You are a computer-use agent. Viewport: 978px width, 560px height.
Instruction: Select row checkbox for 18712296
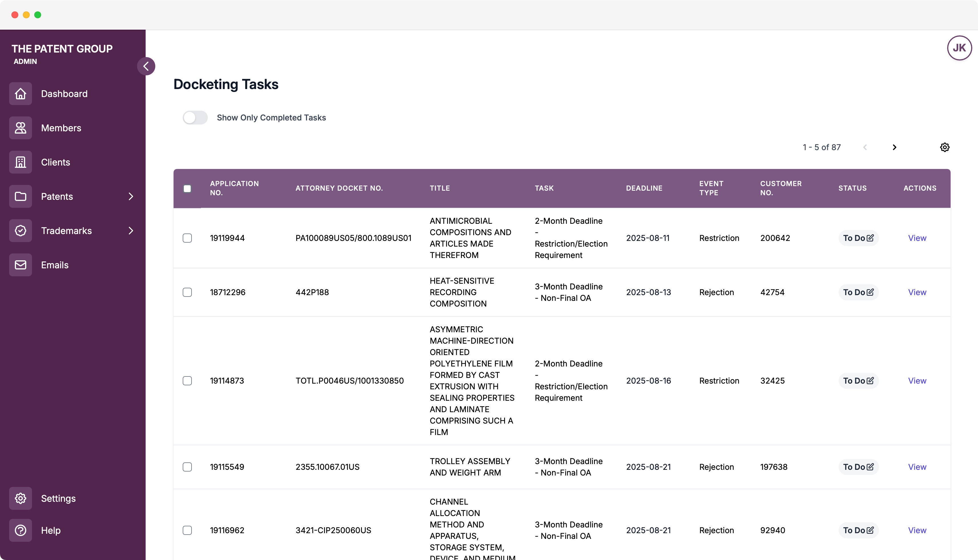pyautogui.click(x=187, y=292)
